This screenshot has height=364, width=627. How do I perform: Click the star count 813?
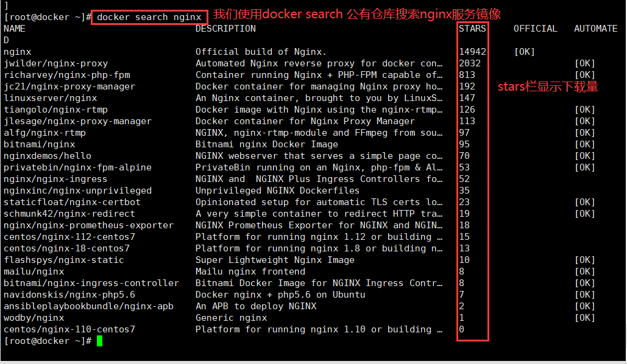pyautogui.click(x=467, y=75)
